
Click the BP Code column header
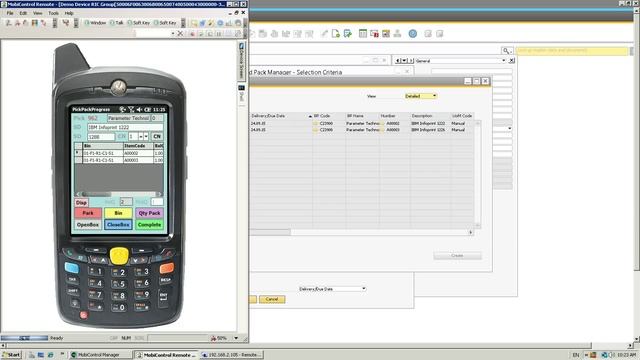pyautogui.click(x=329, y=116)
